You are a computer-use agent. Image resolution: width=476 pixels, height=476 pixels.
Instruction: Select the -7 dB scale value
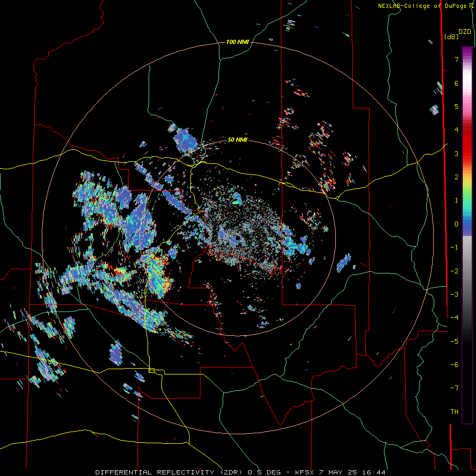pos(454,388)
